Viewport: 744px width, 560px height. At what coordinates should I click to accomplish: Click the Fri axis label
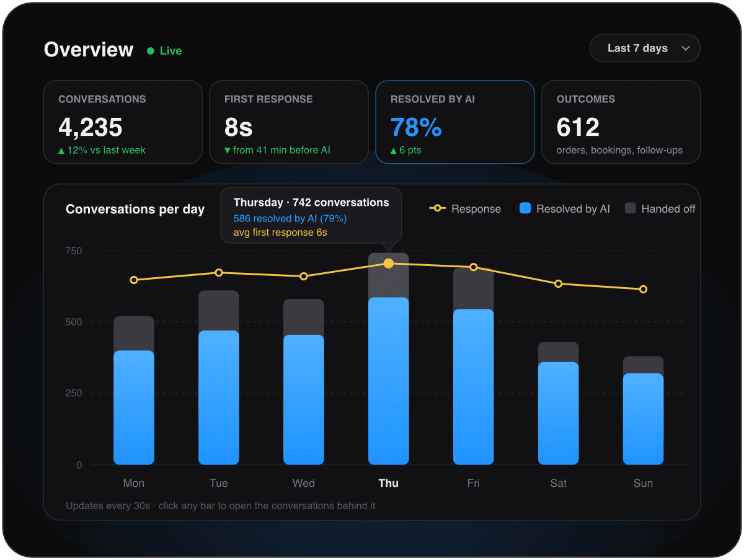click(x=474, y=483)
